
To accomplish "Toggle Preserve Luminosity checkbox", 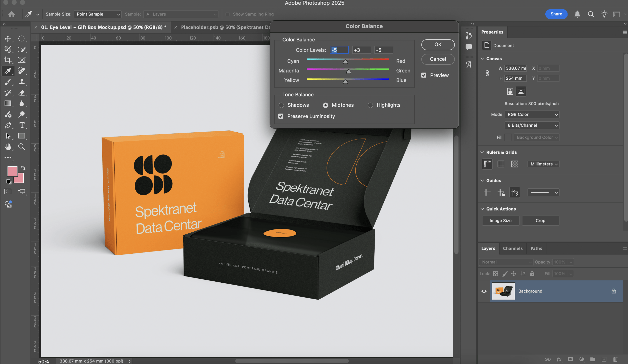I will pyautogui.click(x=281, y=116).
